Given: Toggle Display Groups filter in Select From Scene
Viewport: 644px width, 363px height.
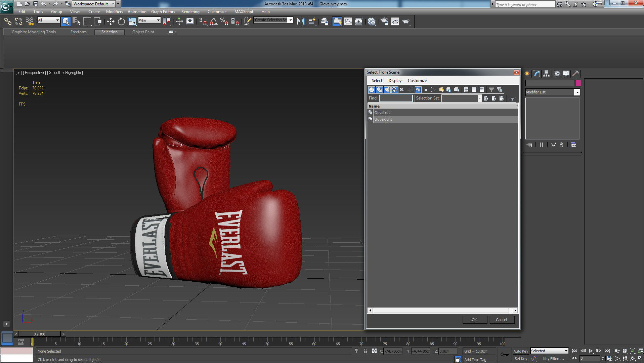Looking at the screenshot, I should [418, 90].
